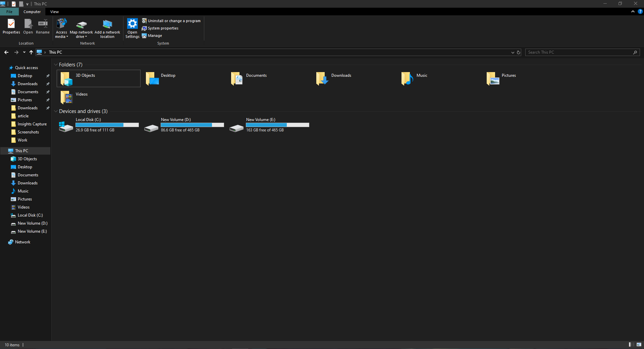This screenshot has width=644, height=349.
Task: Open New Volume (D:) in navigation pane
Action: pyautogui.click(x=32, y=223)
